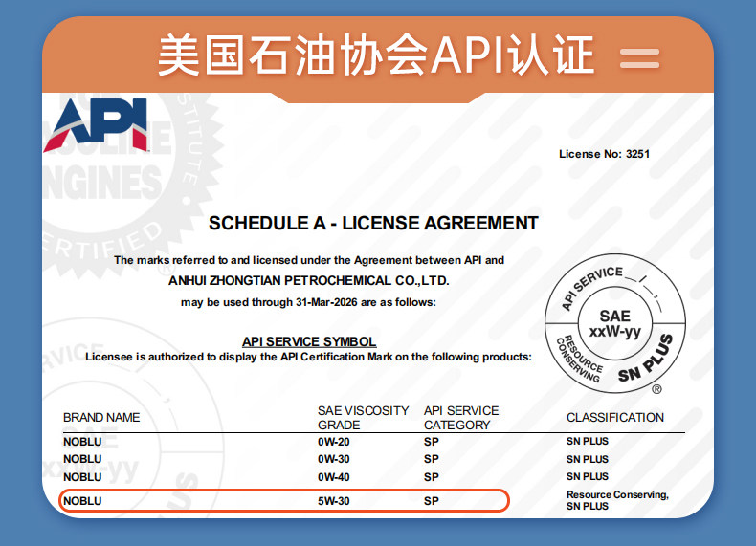This screenshot has width=756, height=546.
Task: Click SP category in the 5W-30 row
Action: pos(432,501)
